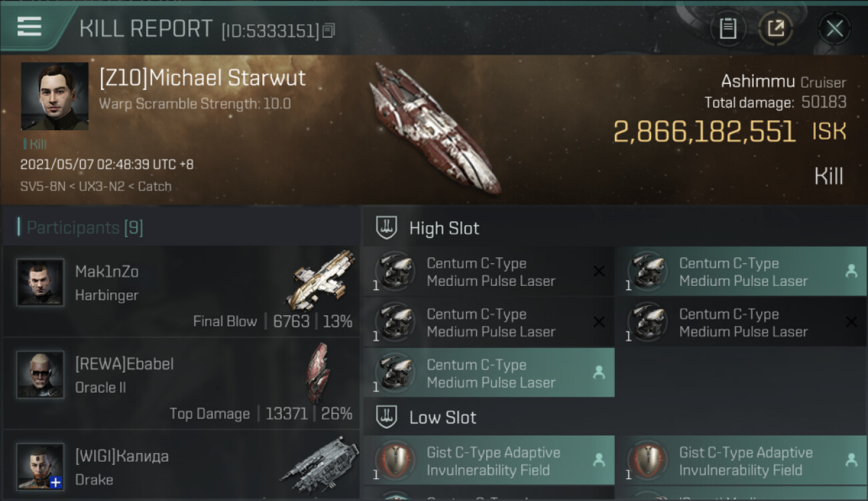Click the Ashimmu ship image
Screen dimensions: 868x501
(x=434, y=128)
